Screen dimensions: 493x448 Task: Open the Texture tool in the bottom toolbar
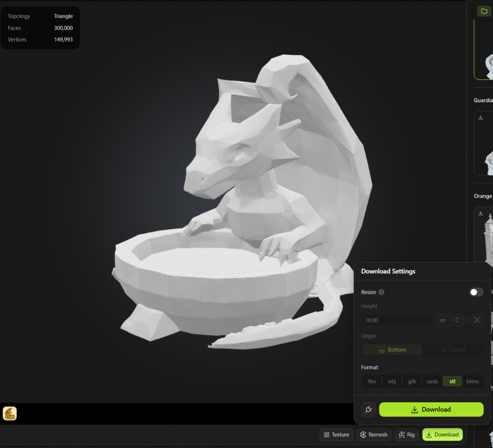tap(336, 435)
